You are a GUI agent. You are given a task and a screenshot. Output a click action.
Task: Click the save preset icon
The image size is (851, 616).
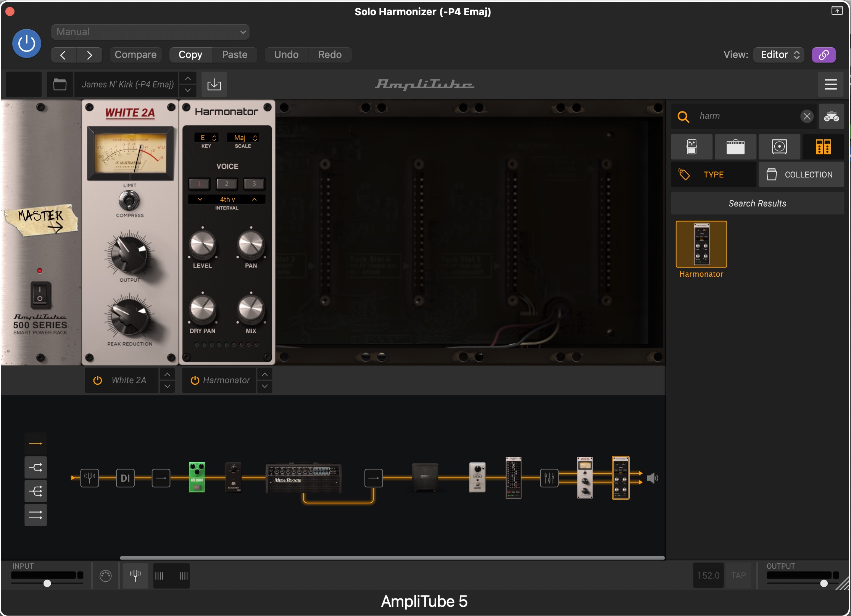coord(214,84)
